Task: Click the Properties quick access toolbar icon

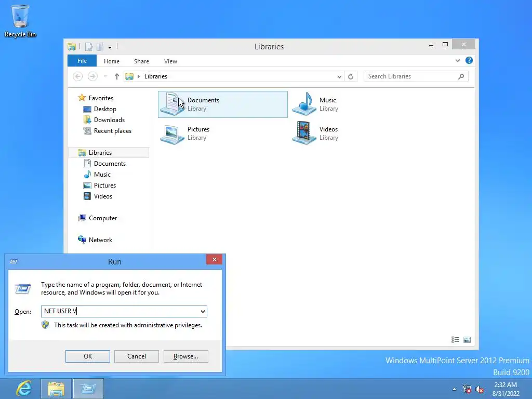Action: [89, 46]
